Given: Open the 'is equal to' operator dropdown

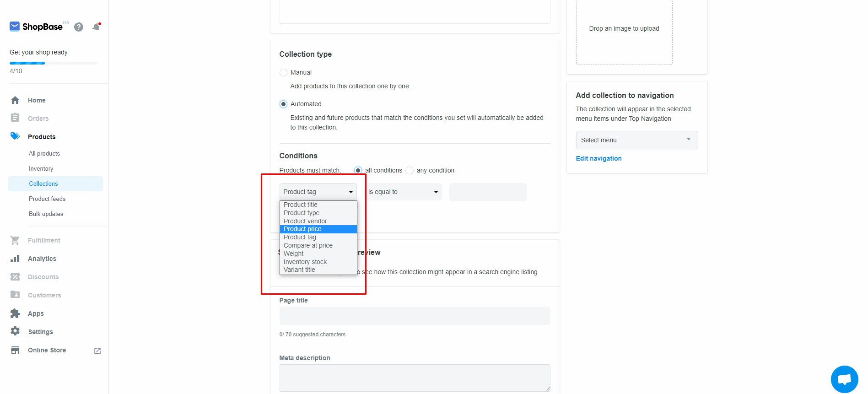Looking at the screenshot, I should tap(403, 192).
